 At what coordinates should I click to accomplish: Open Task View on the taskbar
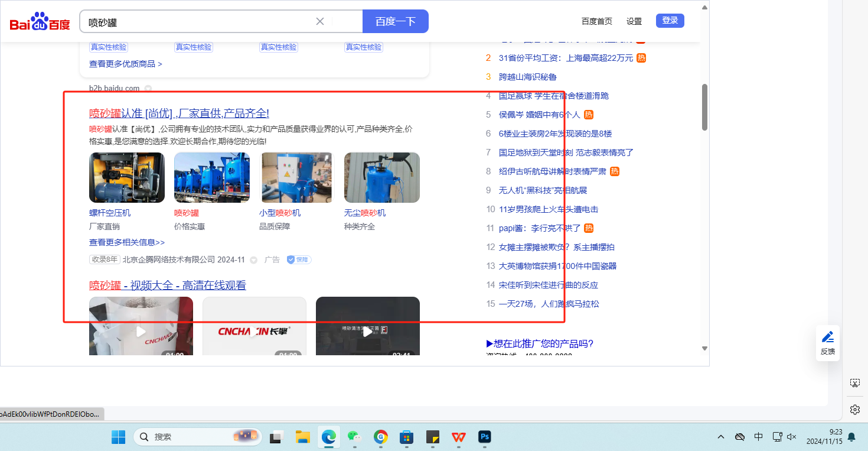[276, 437]
